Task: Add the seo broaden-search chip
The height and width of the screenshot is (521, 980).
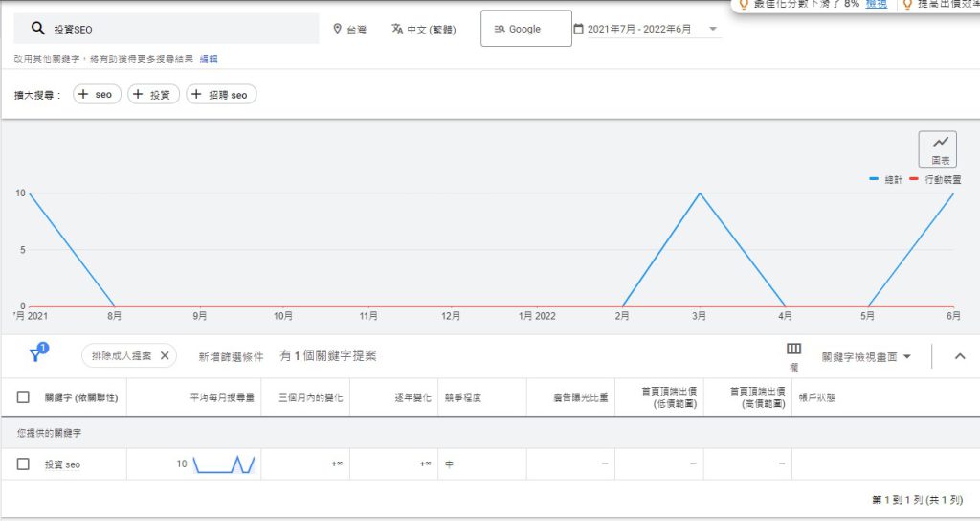Action: 97,95
